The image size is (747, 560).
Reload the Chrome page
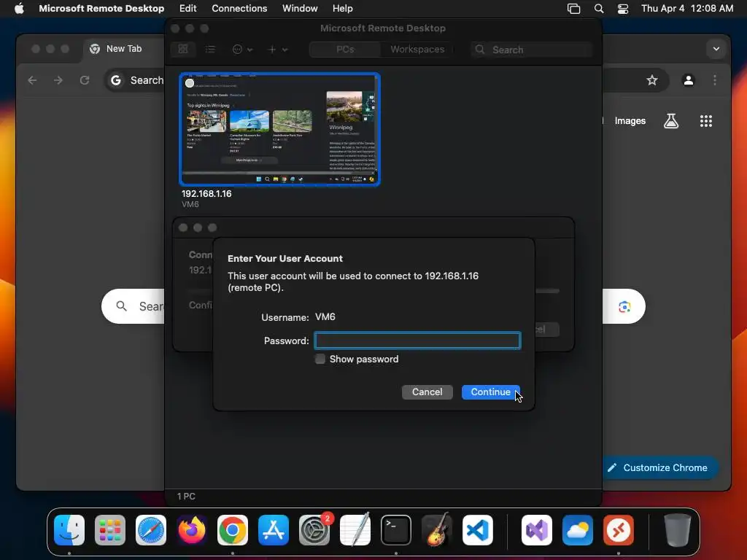[x=85, y=80]
